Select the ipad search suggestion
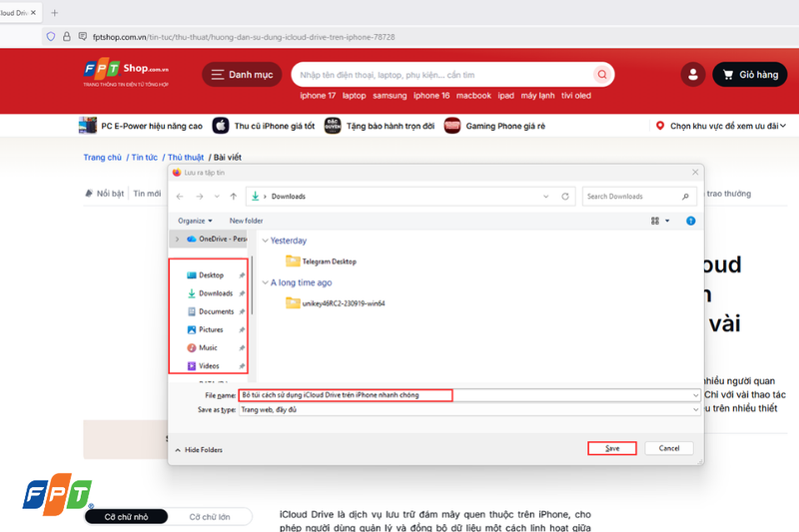Screen dimensions: 799x532 pos(506,95)
